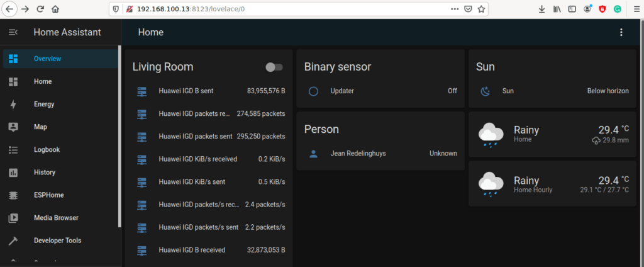This screenshot has width=644, height=267.
Task: Click rainy cloud icon on Home weather card
Action: pyautogui.click(x=491, y=134)
